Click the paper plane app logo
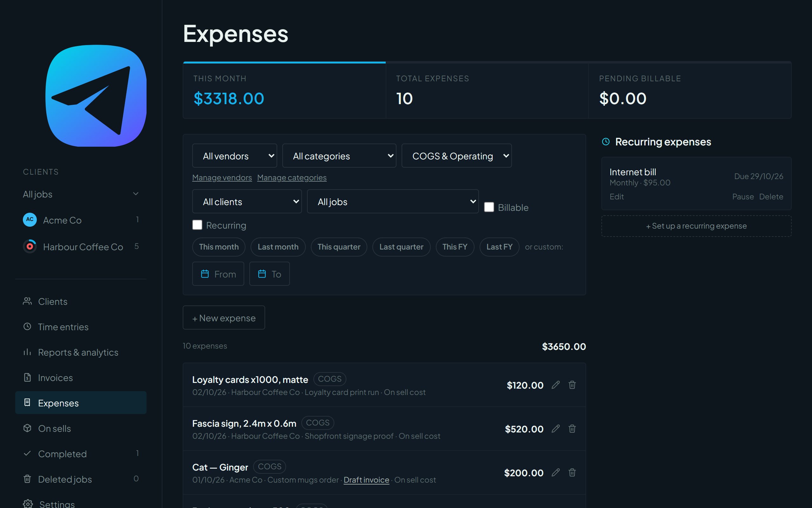 click(x=96, y=96)
